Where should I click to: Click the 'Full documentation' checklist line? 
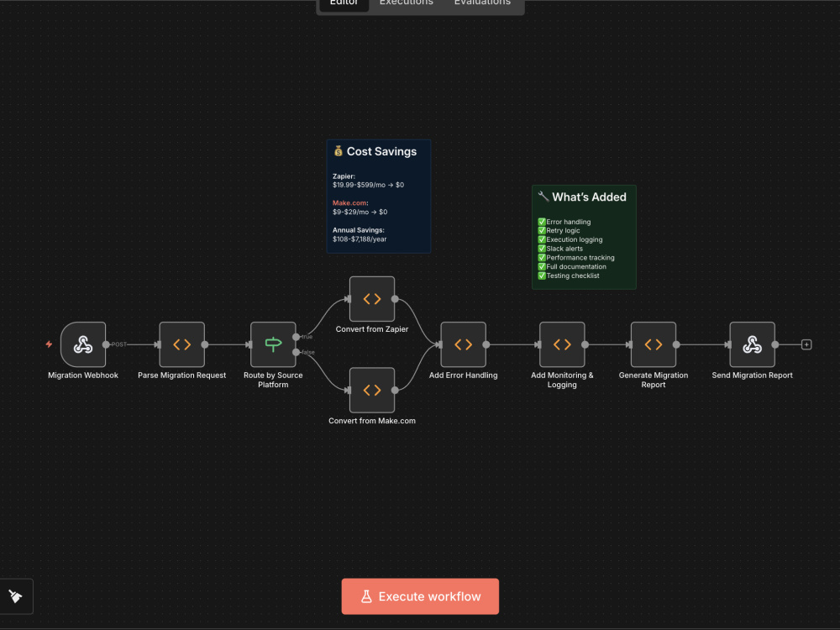572,267
